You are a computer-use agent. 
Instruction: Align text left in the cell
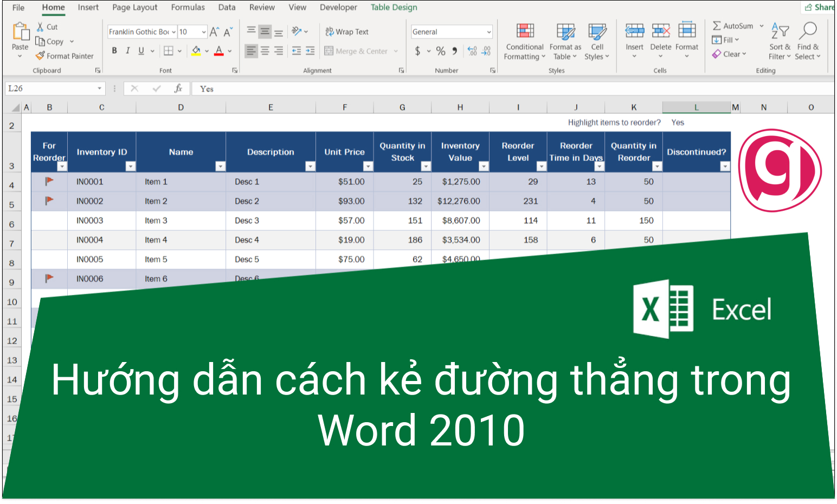(x=252, y=51)
